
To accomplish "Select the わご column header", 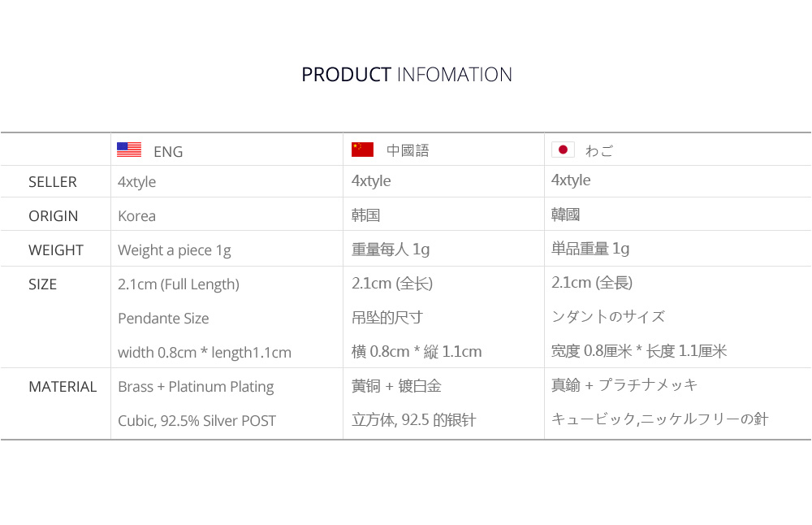I will (599, 150).
